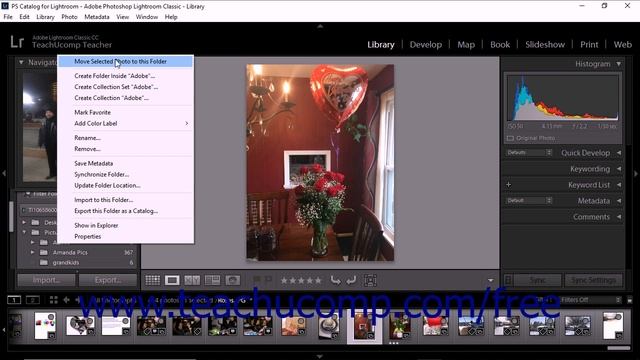The width and height of the screenshot is (640, 360).
Task: Choose Create Folder Inside "Adobe"
Action: (x=125, y=76)
